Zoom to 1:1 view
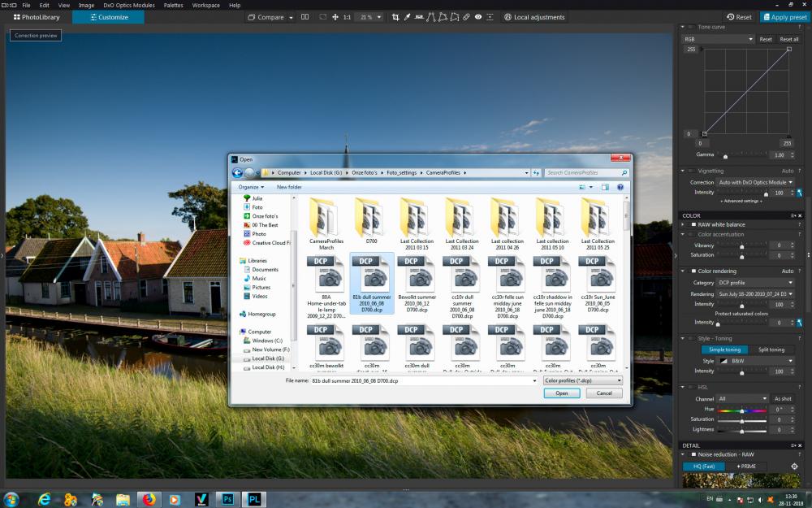Viewport: 812px width, 508px height. (347, 17)
